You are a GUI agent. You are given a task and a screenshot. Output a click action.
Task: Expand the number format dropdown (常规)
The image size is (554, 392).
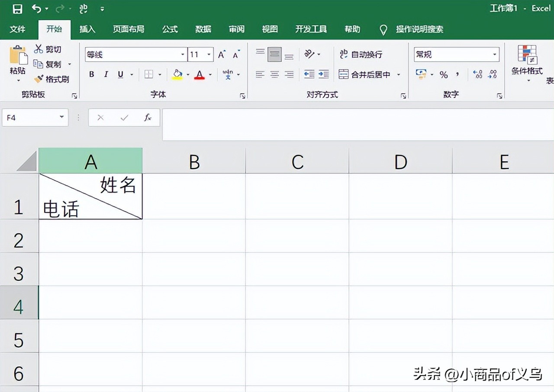click(495, 55)
